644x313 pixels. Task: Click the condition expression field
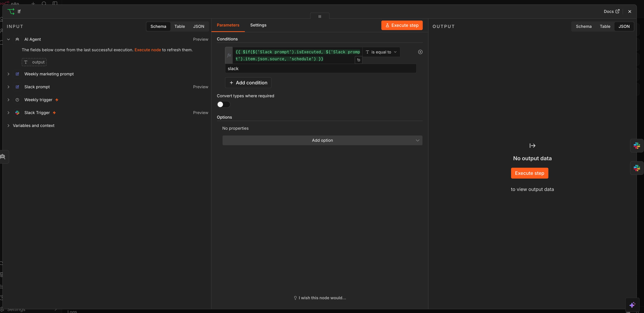tap(297, 55)
